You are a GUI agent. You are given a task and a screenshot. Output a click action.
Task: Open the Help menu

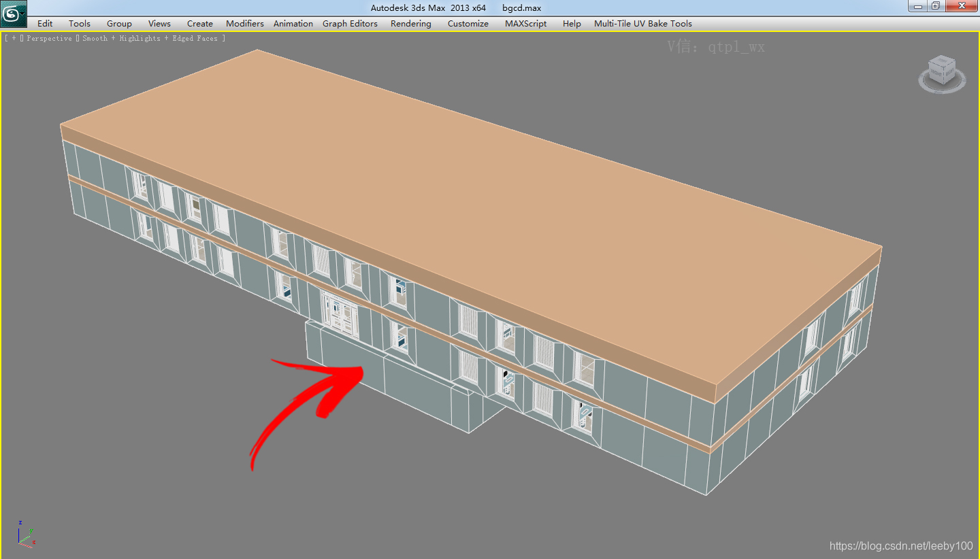pyautogui.click(x=572, y=23)
